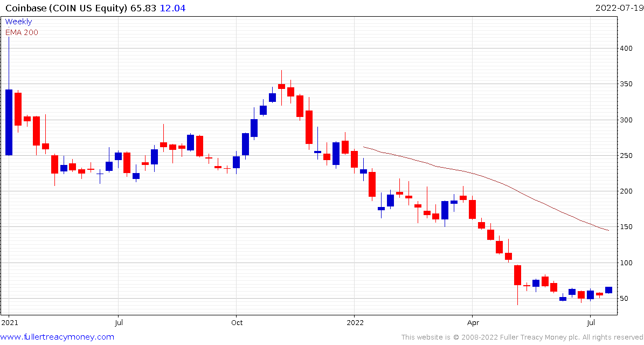Click the 2022 time axis label
The width and height of the screenshot is (644, 345).
tap(354, 322)
